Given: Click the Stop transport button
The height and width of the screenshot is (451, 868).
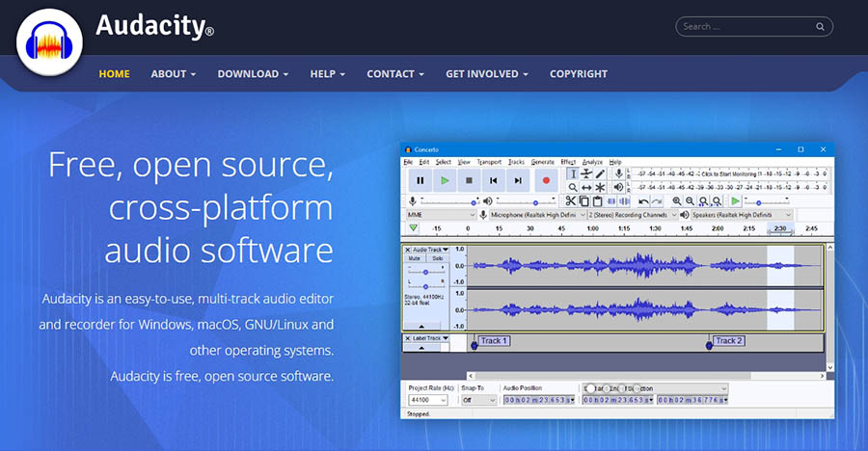Looking at the screenshot, I should tap(470, 180).
